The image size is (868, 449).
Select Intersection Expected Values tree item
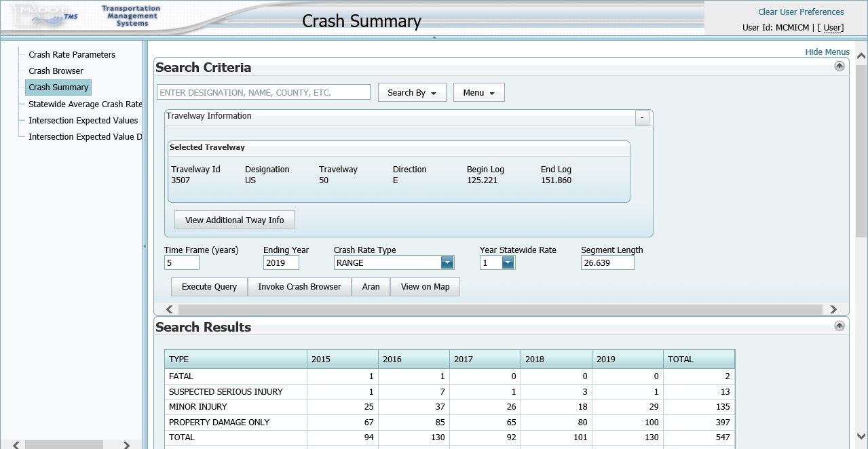click(83, 121)
